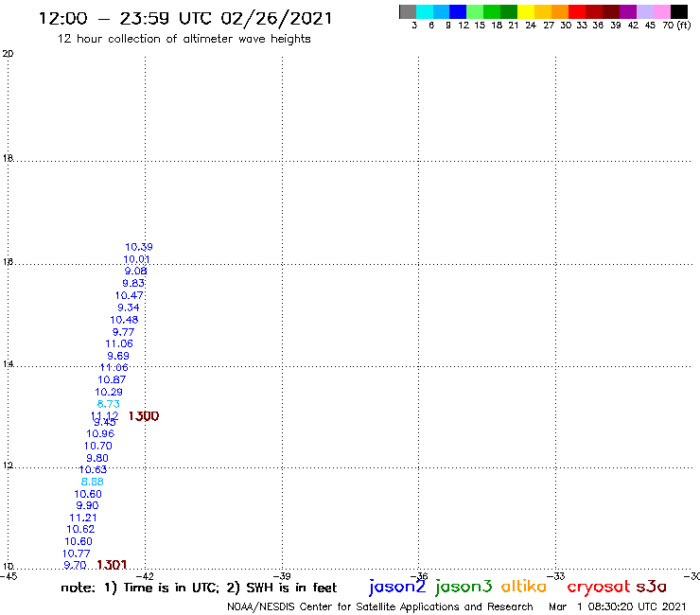Click the gray swatch in the color legend

tap(408, 11)
